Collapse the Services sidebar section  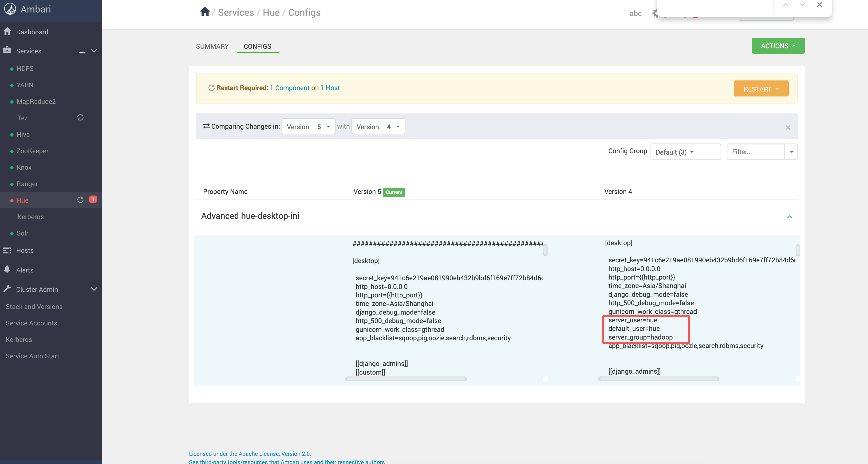point(94,51)
